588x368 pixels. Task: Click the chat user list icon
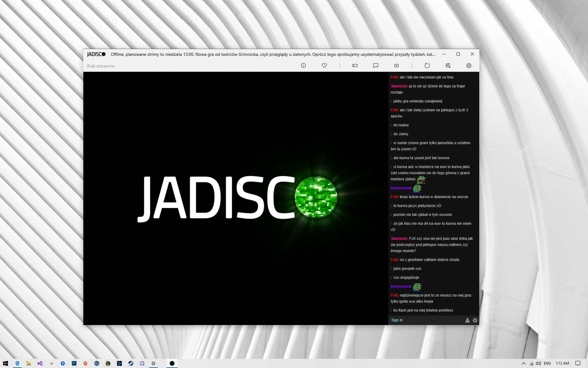click(x=467, y=320)
